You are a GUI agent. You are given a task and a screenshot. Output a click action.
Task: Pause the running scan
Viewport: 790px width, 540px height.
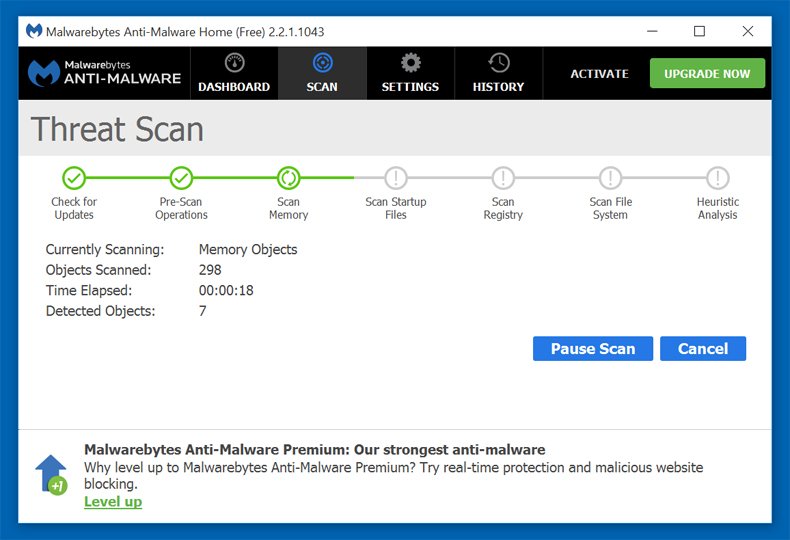(x=593, y=349)
